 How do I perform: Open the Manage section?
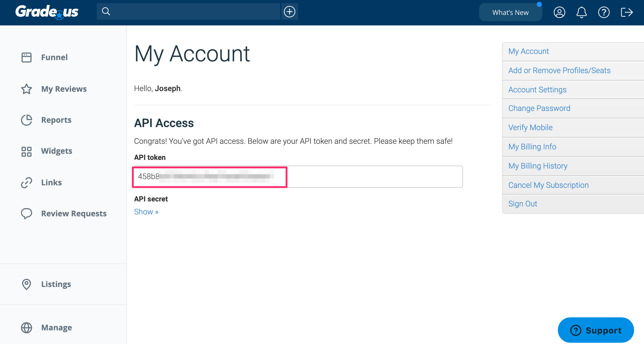pos(56,327)
